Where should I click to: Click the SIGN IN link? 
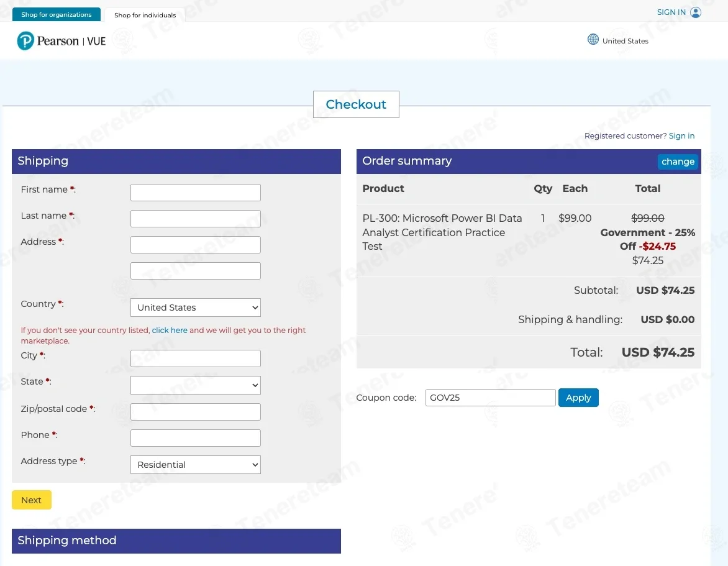671,12
